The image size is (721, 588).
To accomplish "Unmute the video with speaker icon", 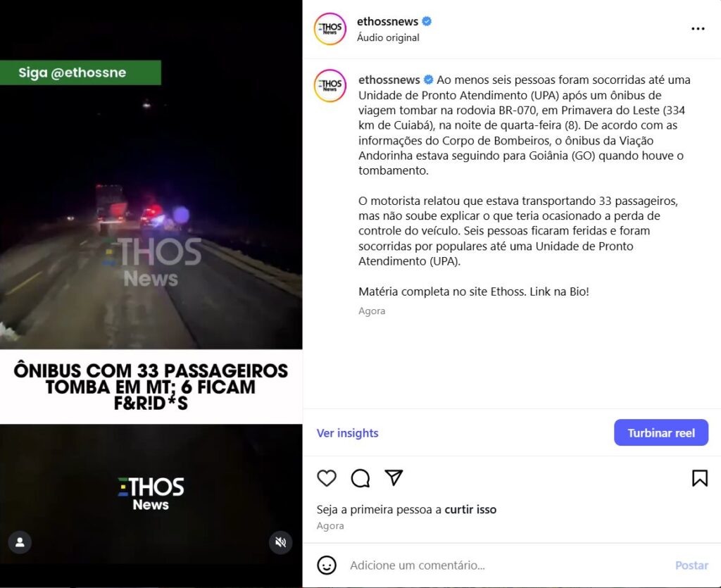I will click(x=280, y=542).
